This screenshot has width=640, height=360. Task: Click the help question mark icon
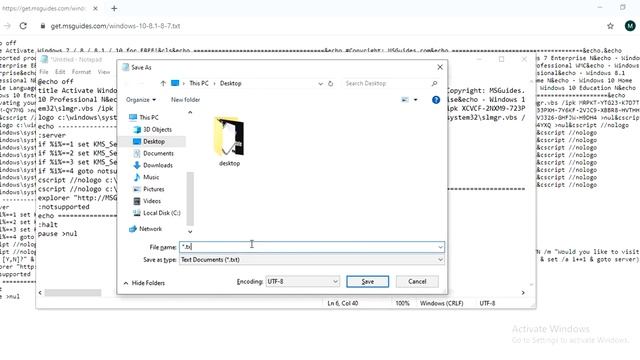pos(436,100)
